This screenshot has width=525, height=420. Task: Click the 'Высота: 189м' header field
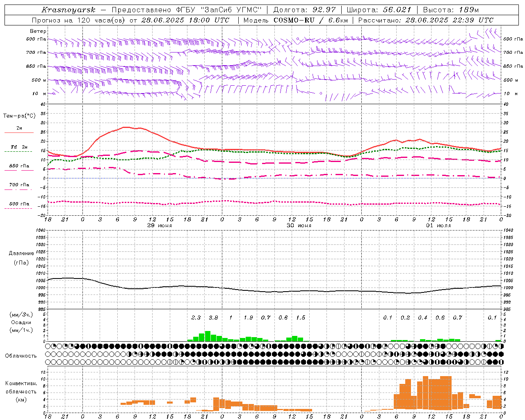coord(451,10)
